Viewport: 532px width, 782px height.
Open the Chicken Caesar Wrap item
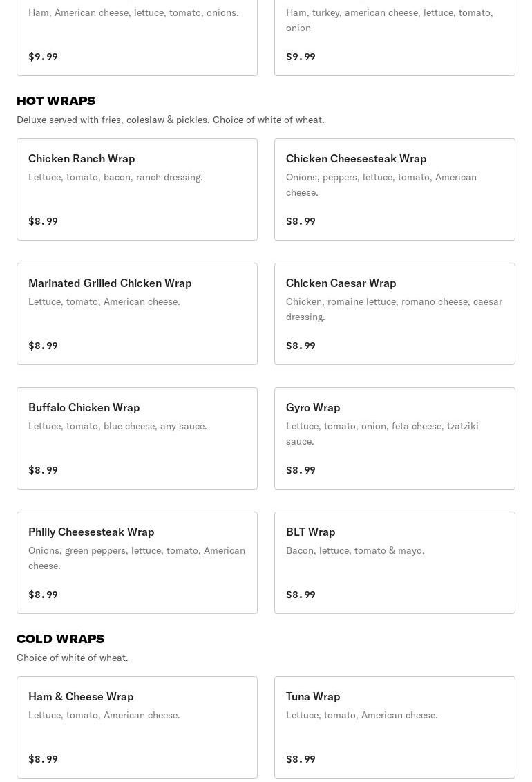395,313
